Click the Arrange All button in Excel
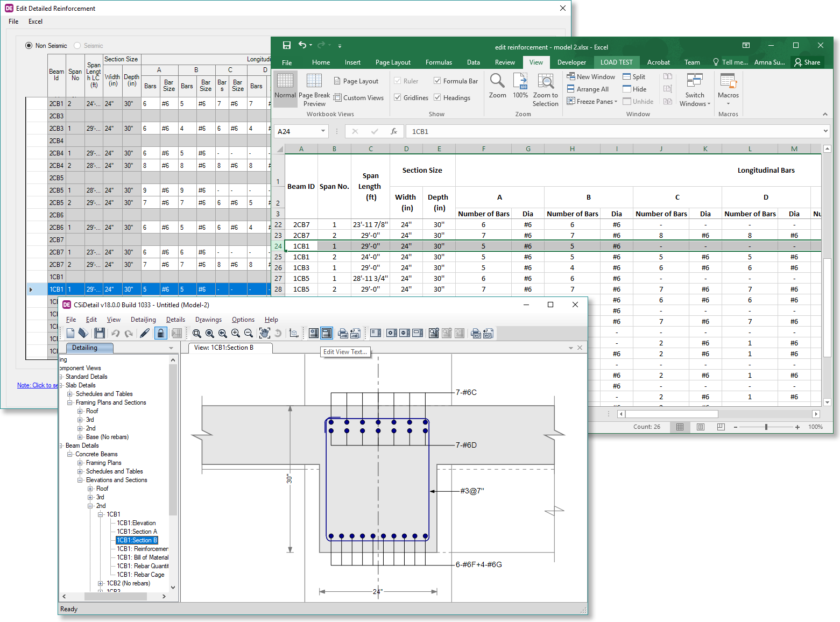The height and width of the screenshot is (622, 840). (588, 89)
